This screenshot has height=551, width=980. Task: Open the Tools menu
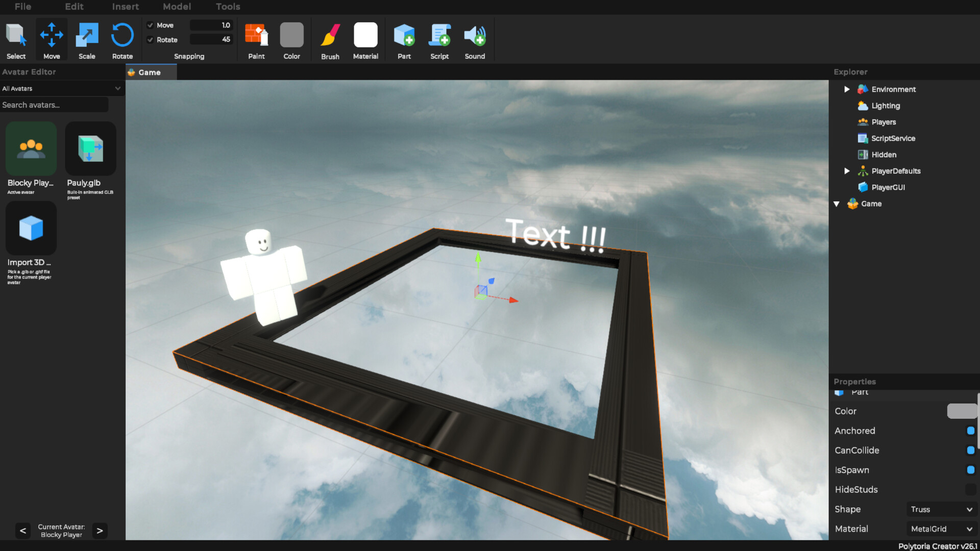click(x=228, y=7)
